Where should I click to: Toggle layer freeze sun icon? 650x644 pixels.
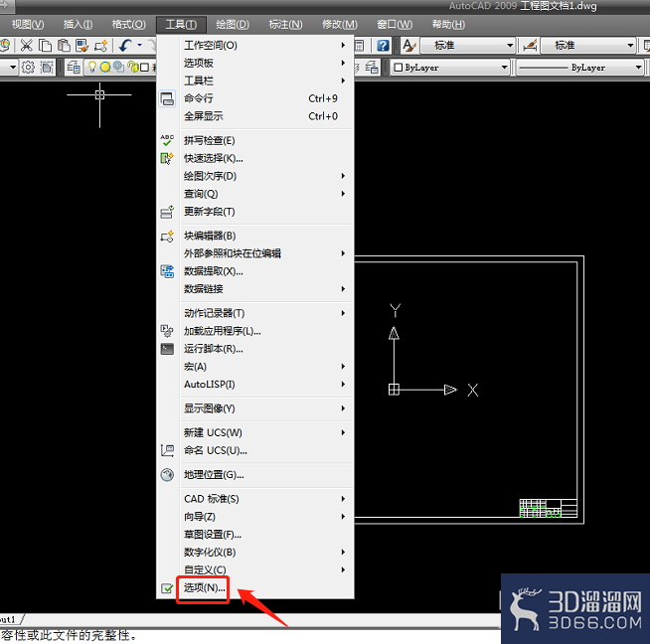tap(105, 67)
